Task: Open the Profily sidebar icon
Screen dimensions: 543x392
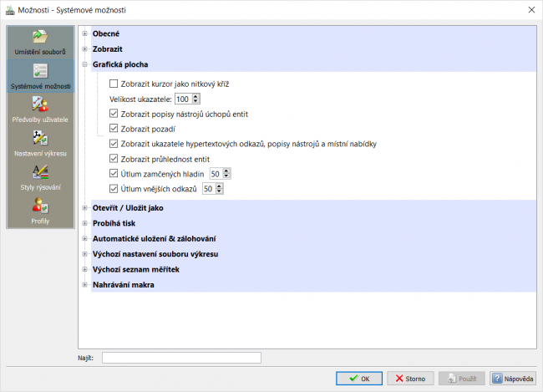Action: [x=40, y=205]
